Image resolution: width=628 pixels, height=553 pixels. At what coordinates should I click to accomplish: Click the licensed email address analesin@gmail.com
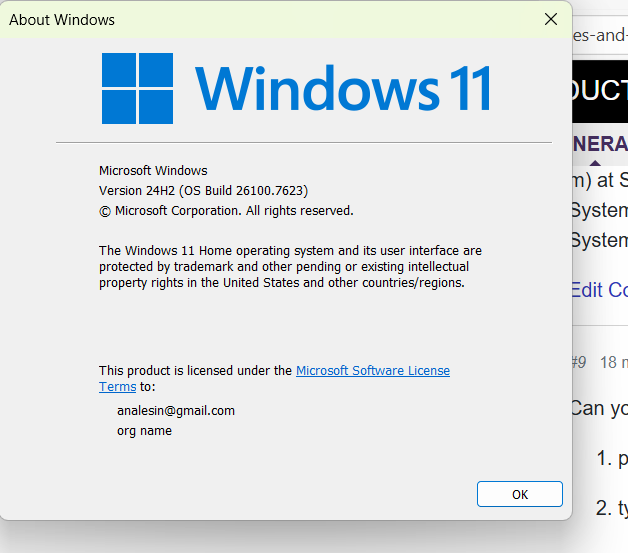point(176,411)
